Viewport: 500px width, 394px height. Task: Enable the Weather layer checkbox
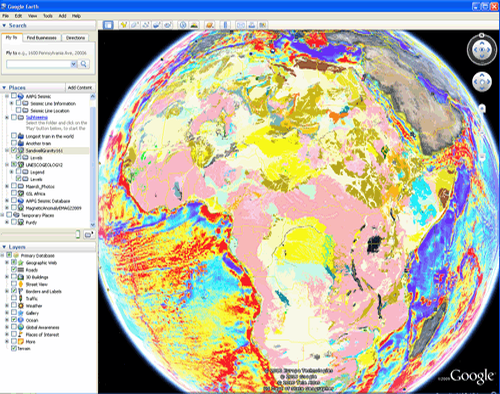(14, 305)
